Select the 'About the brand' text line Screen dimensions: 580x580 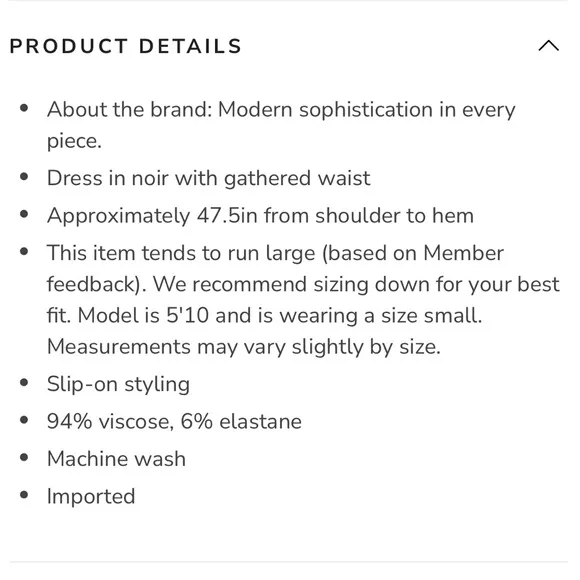point(281,110)
